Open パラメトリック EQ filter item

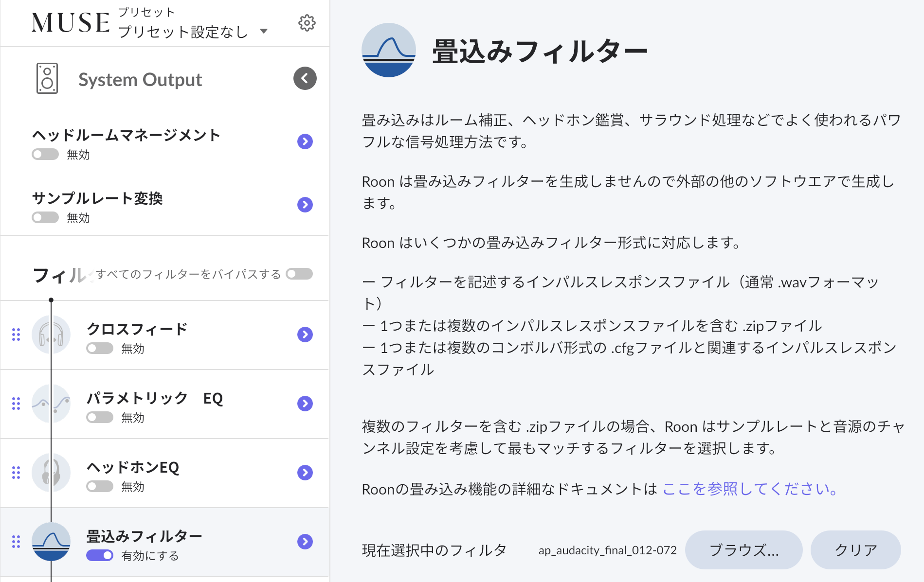[305, 404]
